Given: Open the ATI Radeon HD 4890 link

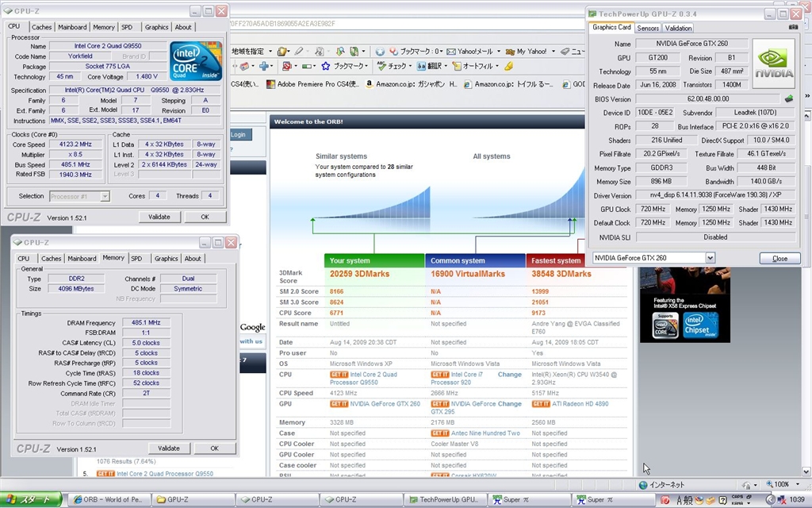Looking at the screenshot, I should pyautogui.click(x=580, y=403).
